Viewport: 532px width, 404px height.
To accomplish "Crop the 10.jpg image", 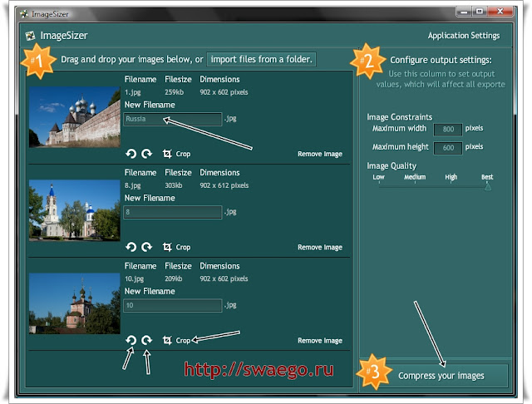I will click(x=176, y=340).
